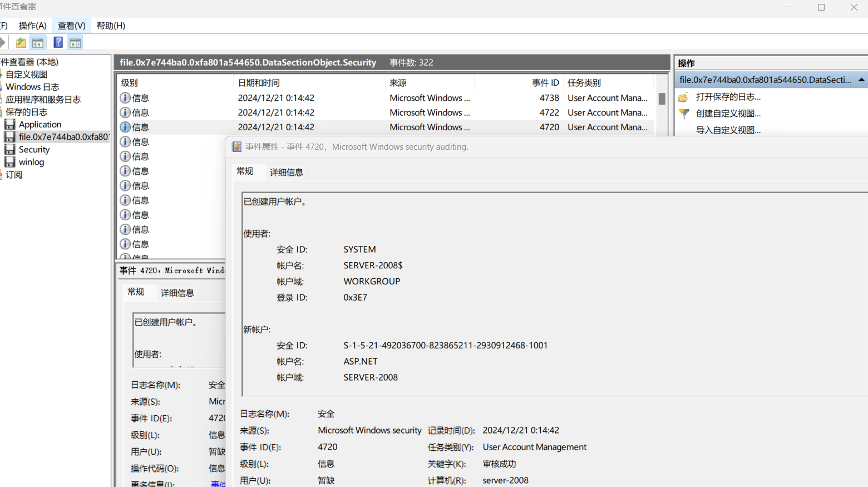Click info icon of event 4720 row
Viewport: 868px width, 487px height.
click(125, 127)
